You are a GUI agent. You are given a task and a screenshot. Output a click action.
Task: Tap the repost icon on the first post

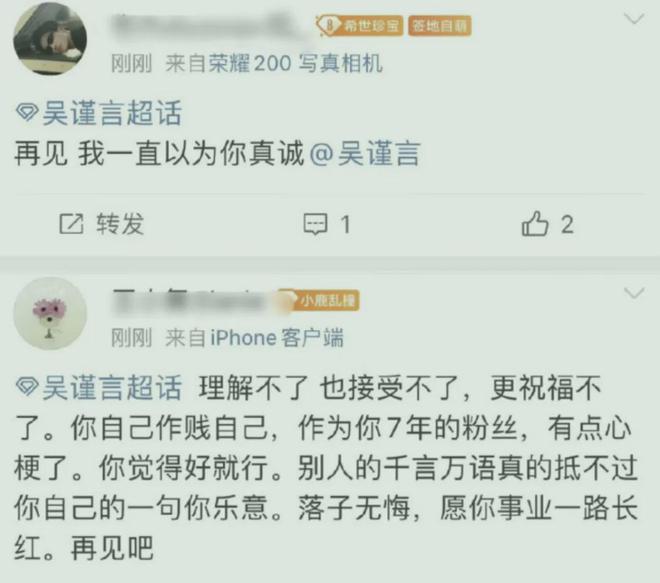point(71,224)
